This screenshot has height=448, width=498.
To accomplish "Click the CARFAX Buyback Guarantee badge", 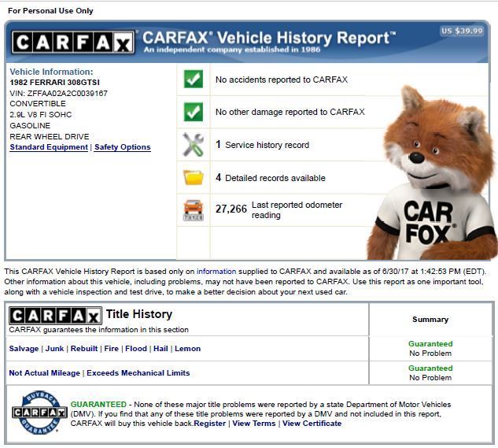I will tap(39, 413).
